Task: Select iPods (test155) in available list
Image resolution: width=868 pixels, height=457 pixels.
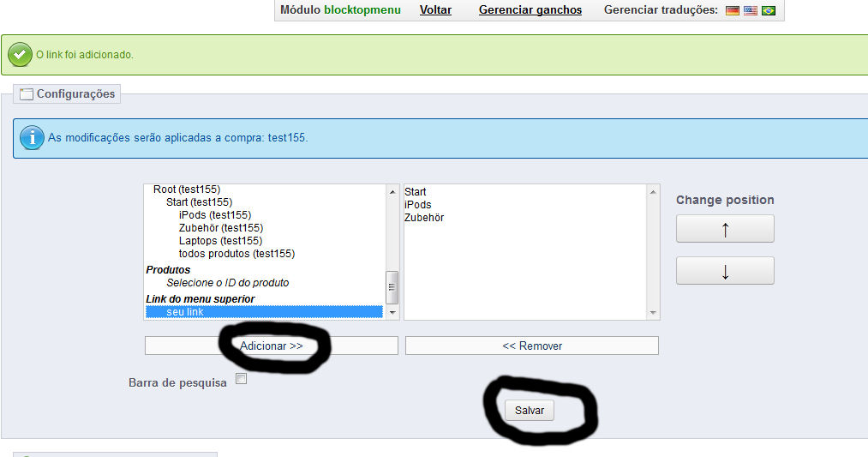Action: point(215,215)
